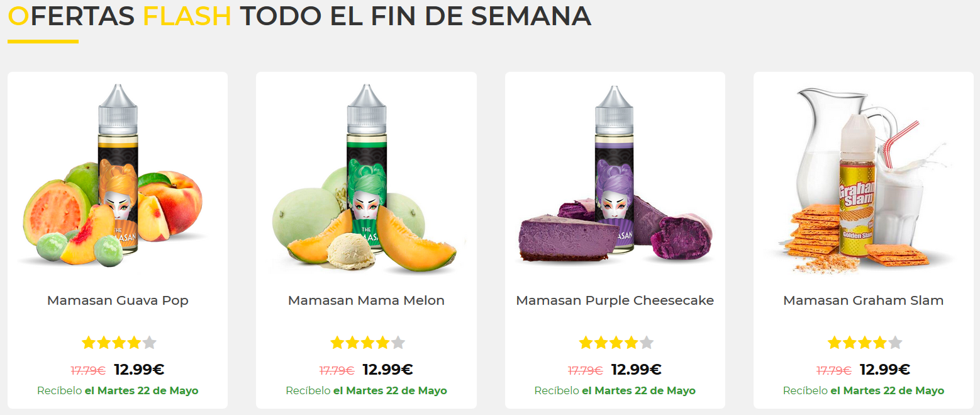Click the 12.99€ price of Guava Pop

(139, 370)
